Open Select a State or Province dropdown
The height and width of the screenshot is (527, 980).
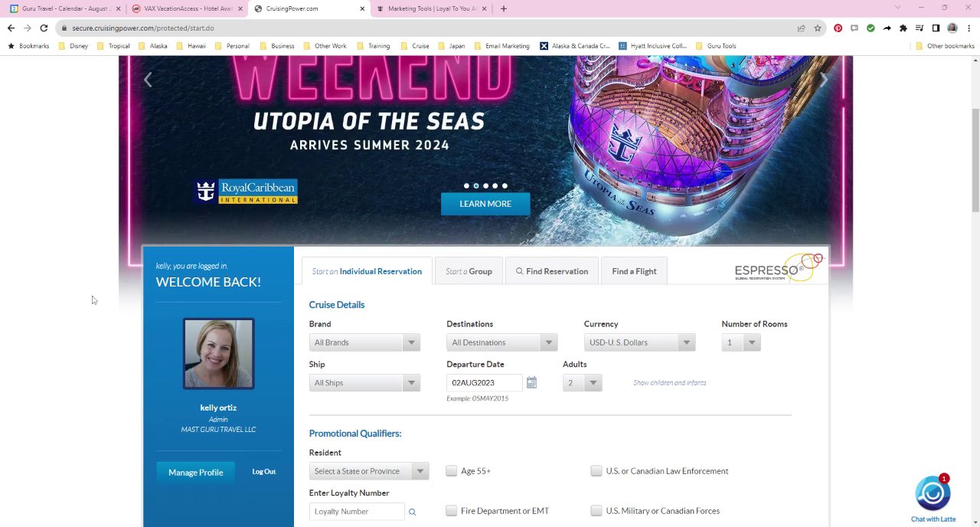point(369,471)
